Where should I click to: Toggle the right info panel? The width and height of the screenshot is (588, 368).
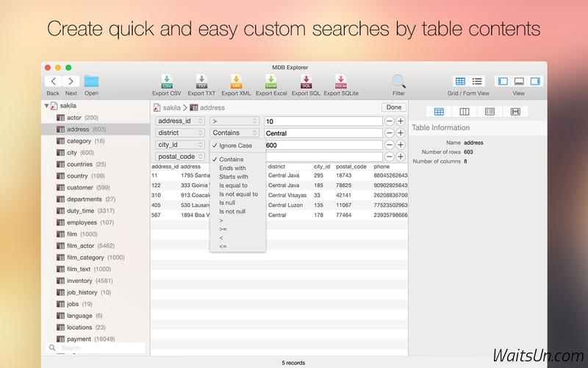pyautogui.click(x=535, y=81)
